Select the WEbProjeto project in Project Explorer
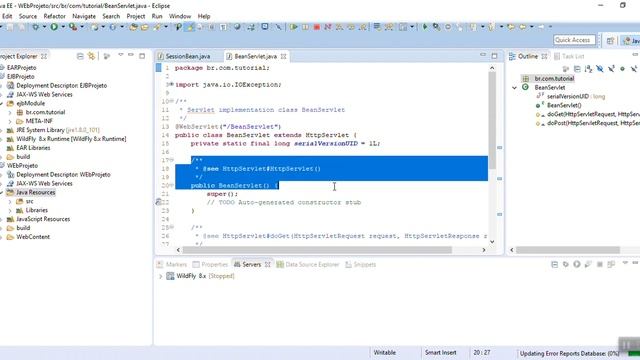Viewport: 640px width, 360px height. [22, 166]
